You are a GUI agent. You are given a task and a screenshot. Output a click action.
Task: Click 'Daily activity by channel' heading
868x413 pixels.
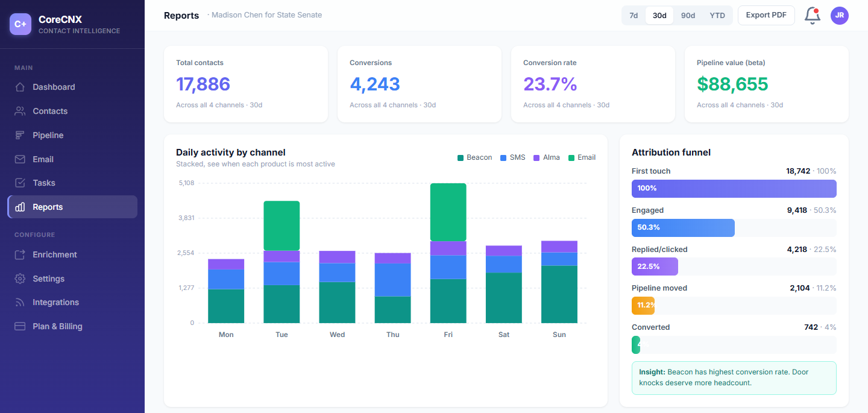[231, 153]
